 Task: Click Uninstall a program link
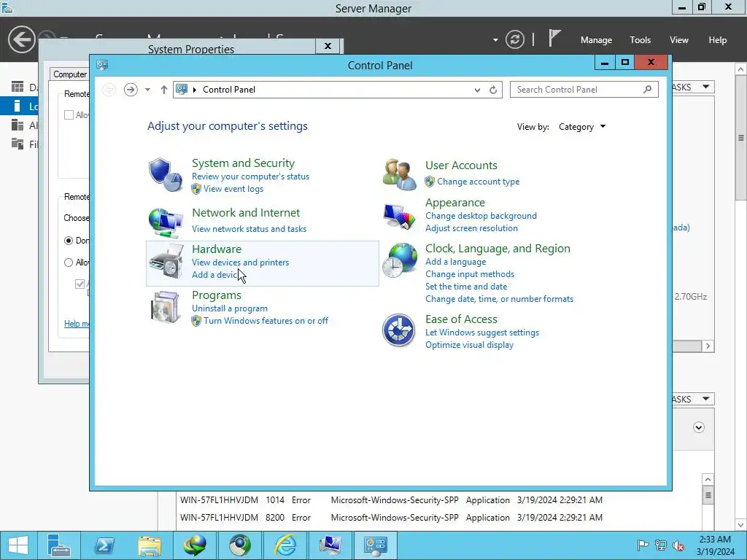click(x=230, y=308)
